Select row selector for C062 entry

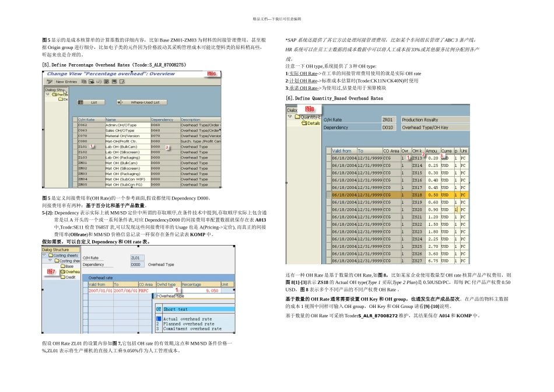[x=75, y=125]
